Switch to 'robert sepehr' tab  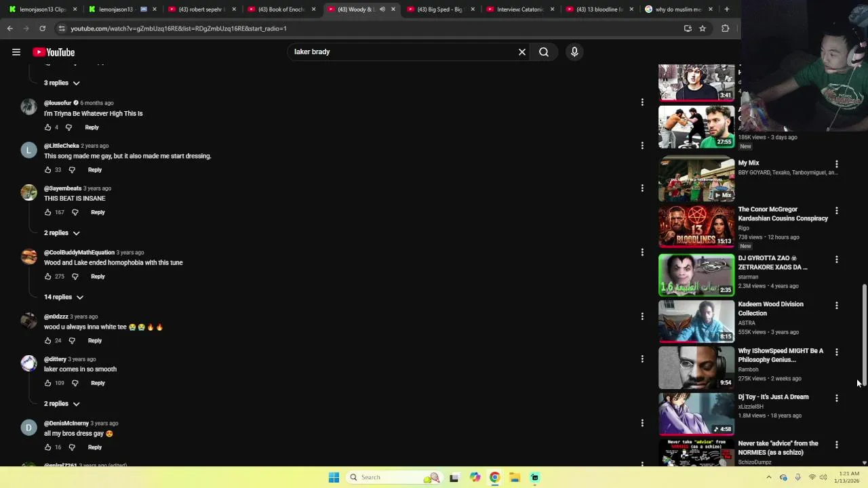point(203,9)
